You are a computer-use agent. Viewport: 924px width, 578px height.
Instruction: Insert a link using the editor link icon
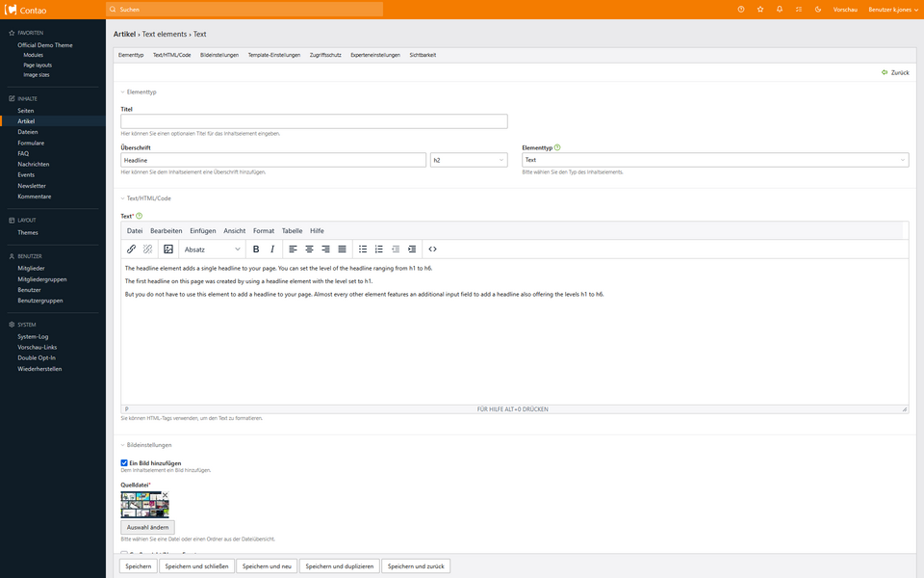[x=131, y=249]
